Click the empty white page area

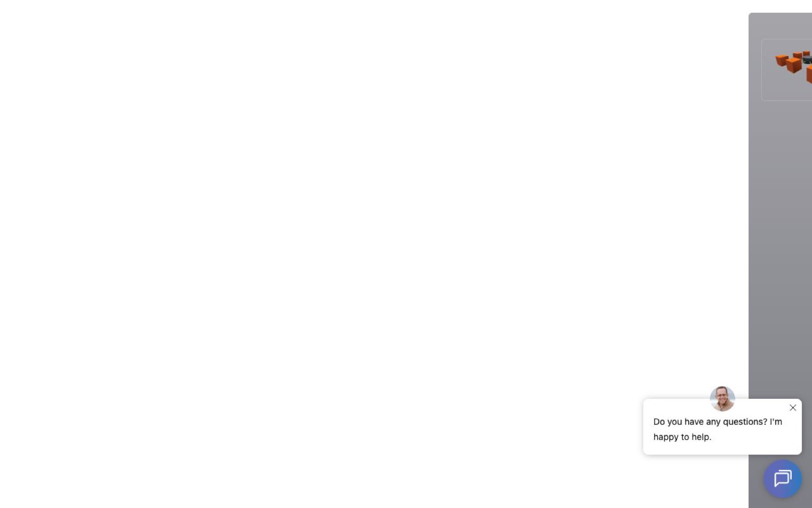pyautogui.click(x=355, y=229)
